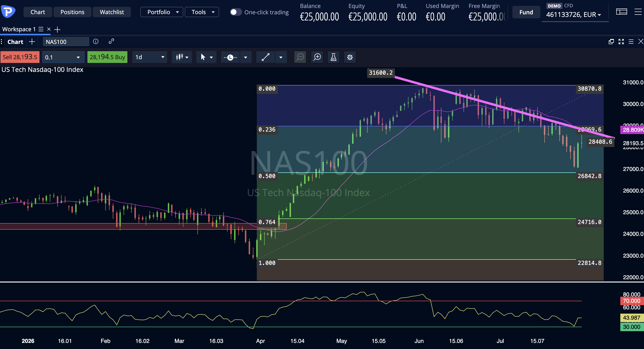Click the RSI 43.987 current value tag
The image size is (644, 349).
tap(632, 318)
